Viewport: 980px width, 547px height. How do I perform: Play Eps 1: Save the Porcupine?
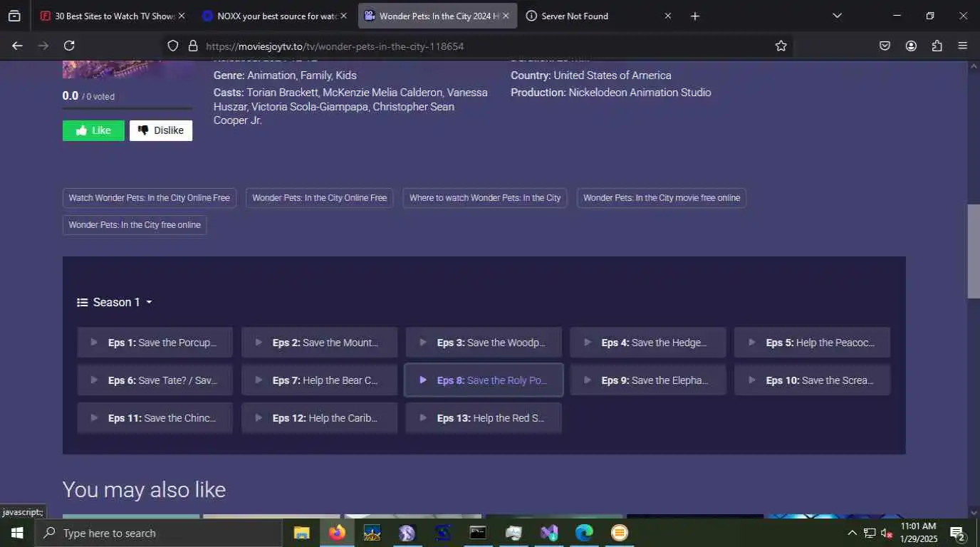point(155,343)
